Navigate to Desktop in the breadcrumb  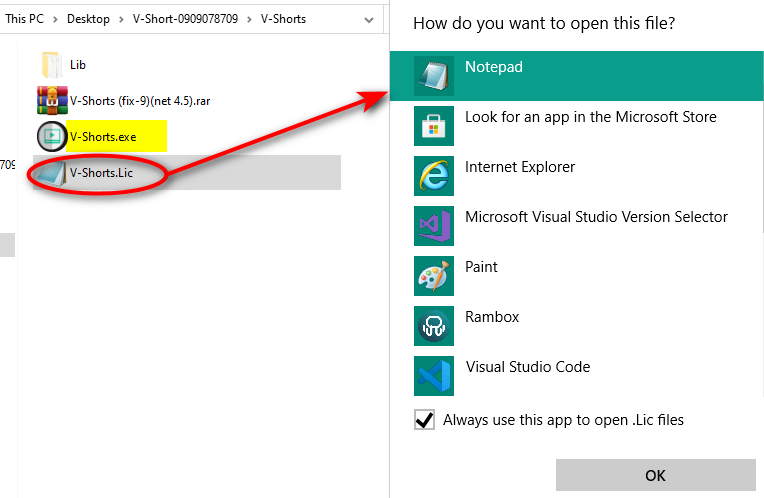88,19
